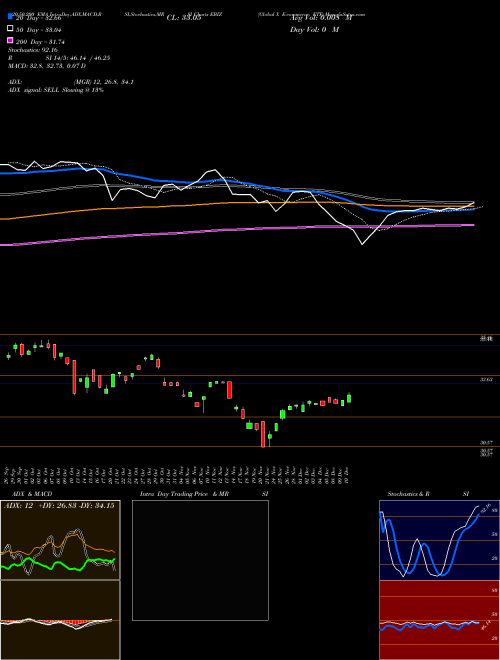Click the 'Stochastics & R' panel title
The image size is (500, 660).
point(408,494)
